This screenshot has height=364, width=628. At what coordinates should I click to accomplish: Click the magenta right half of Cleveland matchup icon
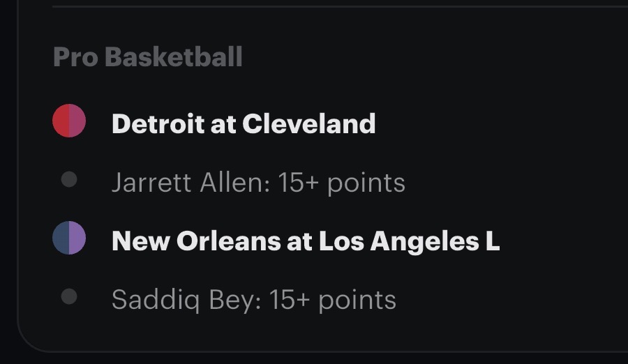77,121
